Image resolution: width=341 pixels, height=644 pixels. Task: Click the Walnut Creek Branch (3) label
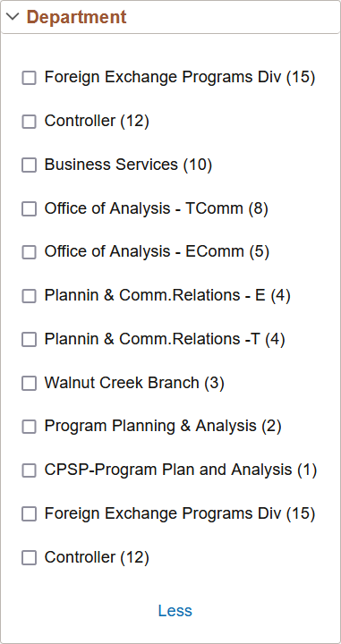[134, 383]
